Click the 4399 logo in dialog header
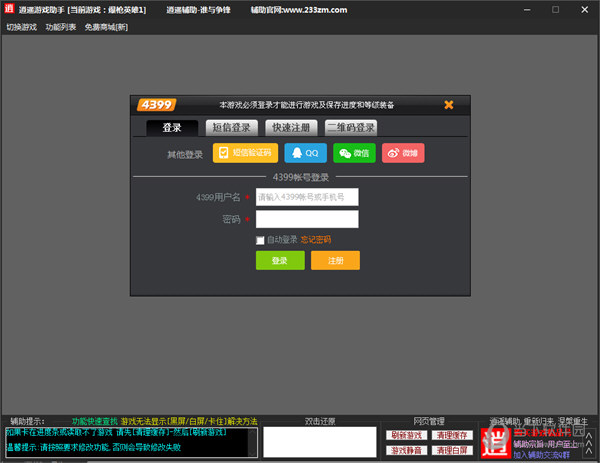Screen dimensions: 600x463 click(x=157, y=104)
